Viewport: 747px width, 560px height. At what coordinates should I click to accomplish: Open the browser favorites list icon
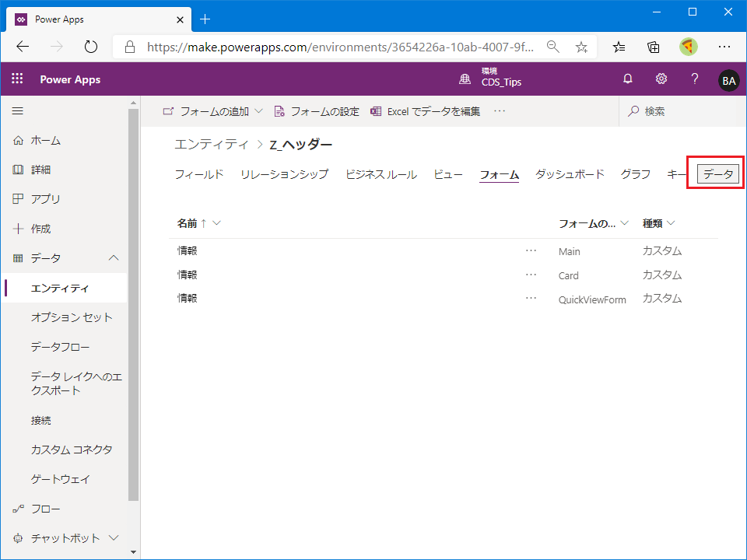pos(619,47)
